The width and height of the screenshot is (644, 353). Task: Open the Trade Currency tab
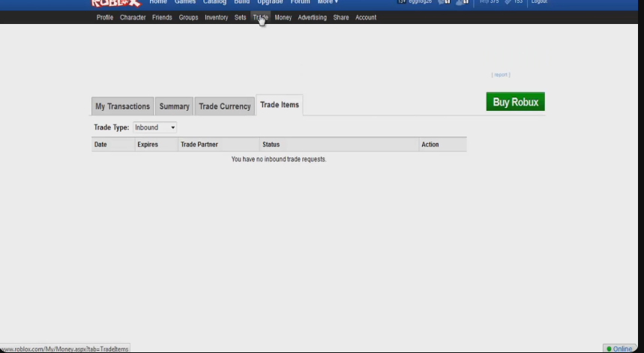tap(224, 106)
